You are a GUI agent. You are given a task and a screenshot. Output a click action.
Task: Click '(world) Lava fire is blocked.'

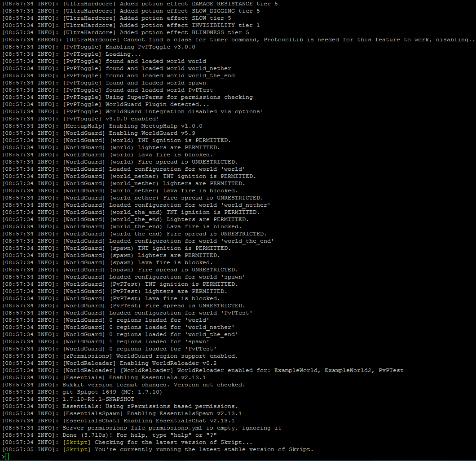(x=161, y=155)
